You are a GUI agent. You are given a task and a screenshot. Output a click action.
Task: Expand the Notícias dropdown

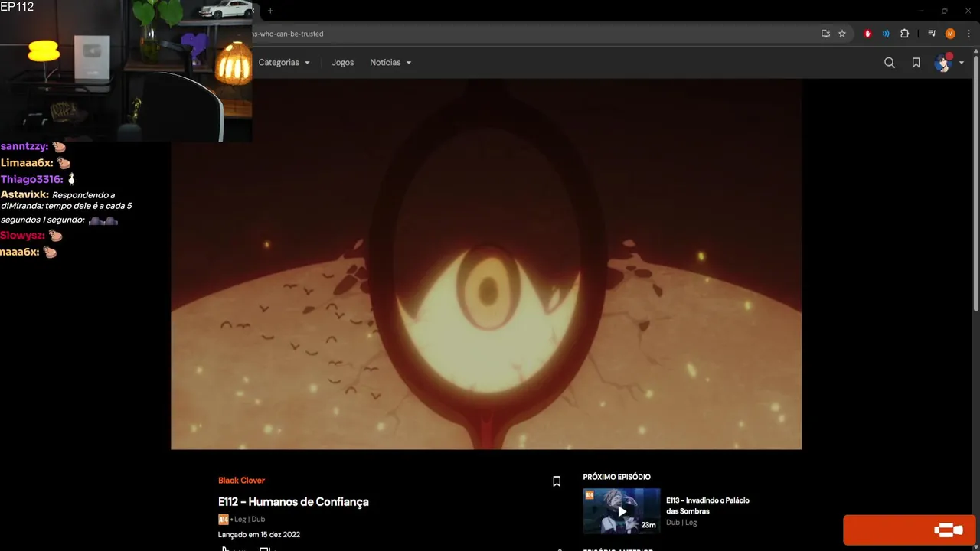click(x=390, y=63)
